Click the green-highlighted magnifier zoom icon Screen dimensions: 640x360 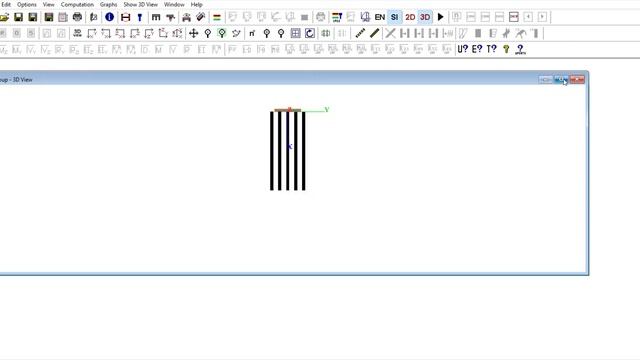coord(222,33)
